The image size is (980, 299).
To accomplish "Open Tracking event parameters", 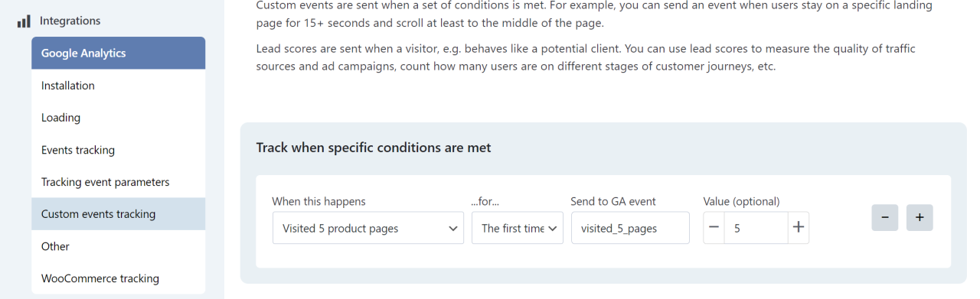I will tap(119, 182).
